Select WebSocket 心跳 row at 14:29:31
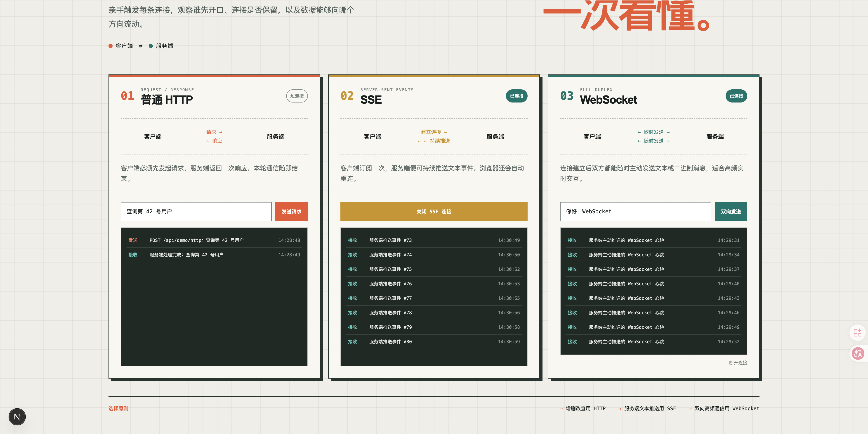 tap(653, 241)
